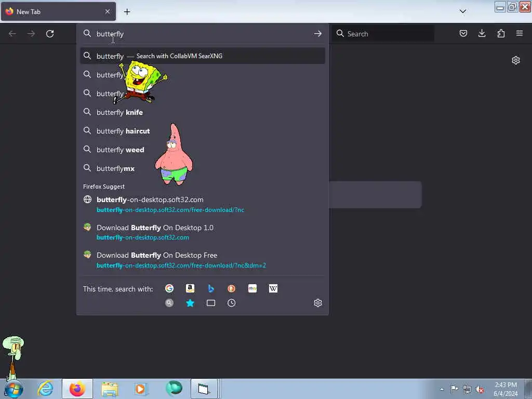This screenshot has width=532, height=399.
Task: Click the Go arrow in address bar
Action: [318, 34]
